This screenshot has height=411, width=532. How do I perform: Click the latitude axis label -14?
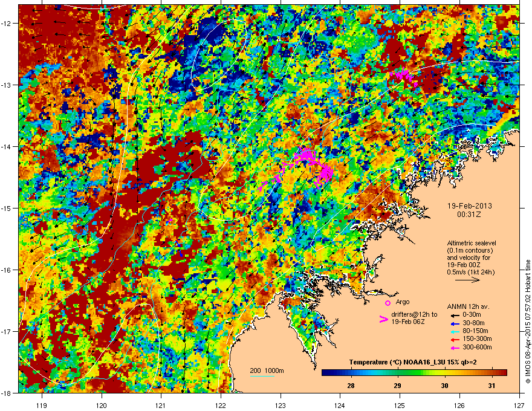6,146
